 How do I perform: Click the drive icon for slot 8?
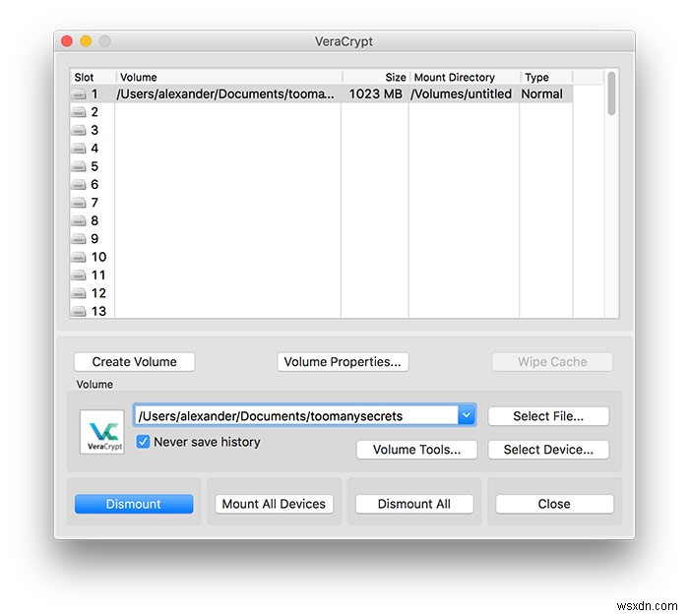(79, 221)
